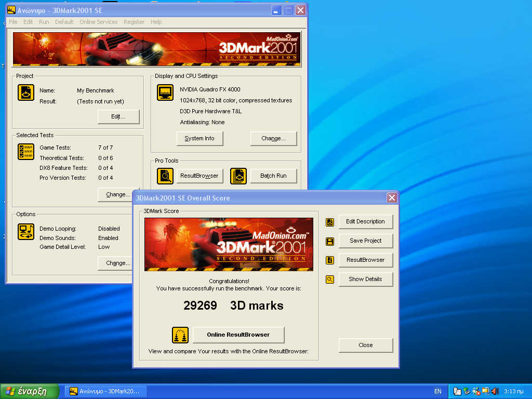The height and width of the screenshot is (399, 532).
Task: Minimize the 3DMark2001 SE main window
Action: pyautogui.click(x=276, y=10)
